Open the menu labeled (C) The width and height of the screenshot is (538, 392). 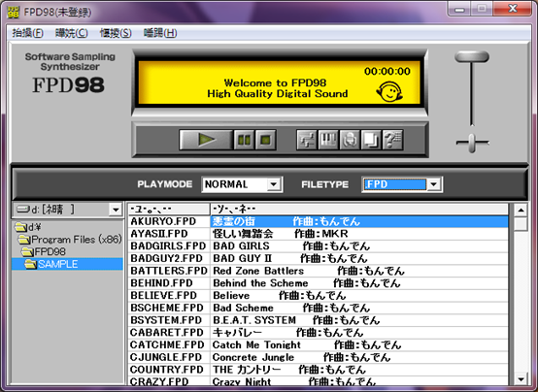tap(71, 33)
